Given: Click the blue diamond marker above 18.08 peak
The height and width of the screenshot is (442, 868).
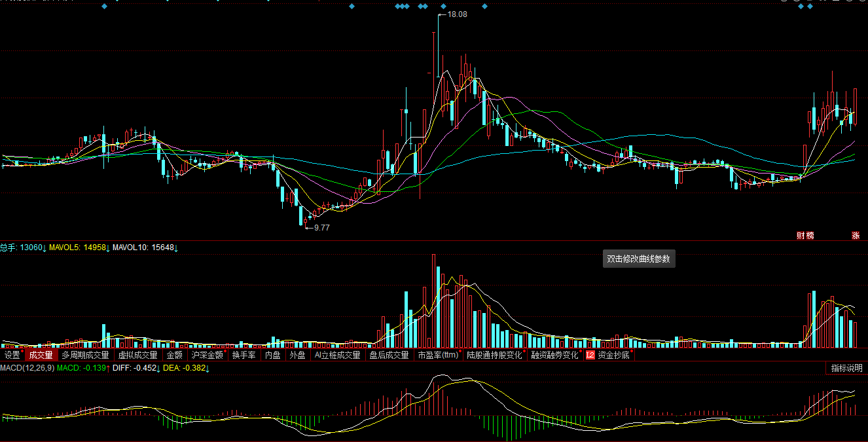Looking at the screenshot, I should point(443,7).
